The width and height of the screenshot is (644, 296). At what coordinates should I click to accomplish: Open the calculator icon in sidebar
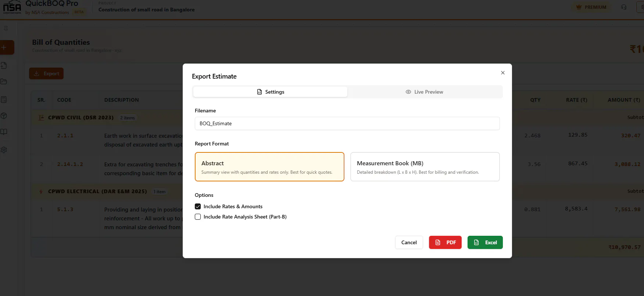click(4, 100)
